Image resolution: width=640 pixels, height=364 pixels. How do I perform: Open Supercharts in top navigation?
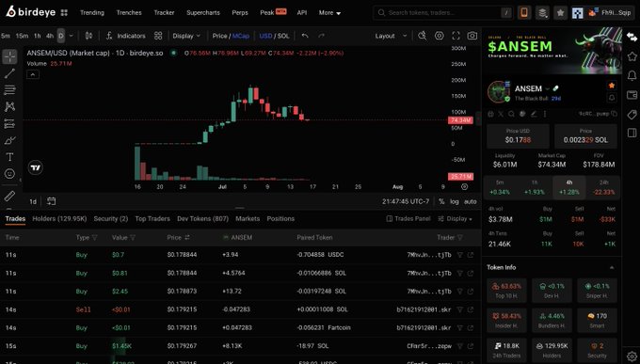(x=203, y=12)
